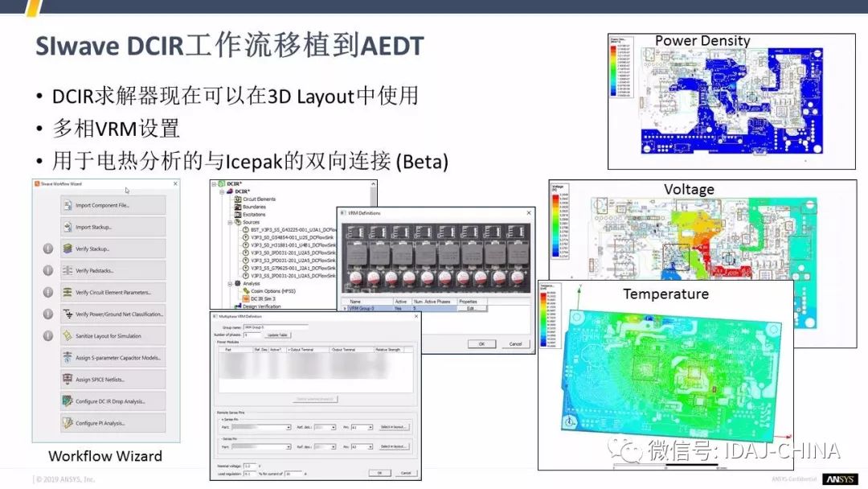The width and height of the screenshot is (868, 489).
Task: Close the Workflow Wizard window
Action: coord(175,184)
